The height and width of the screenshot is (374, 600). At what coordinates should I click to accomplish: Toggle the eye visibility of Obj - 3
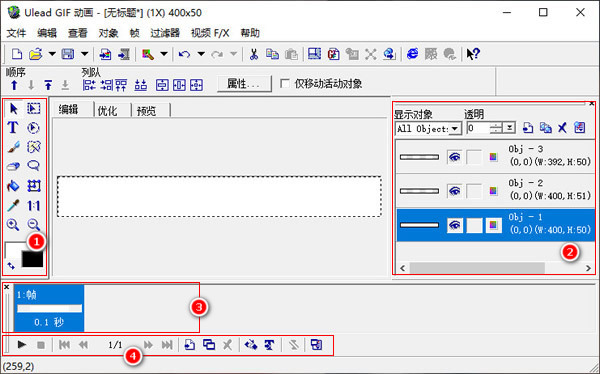(455, 157)
